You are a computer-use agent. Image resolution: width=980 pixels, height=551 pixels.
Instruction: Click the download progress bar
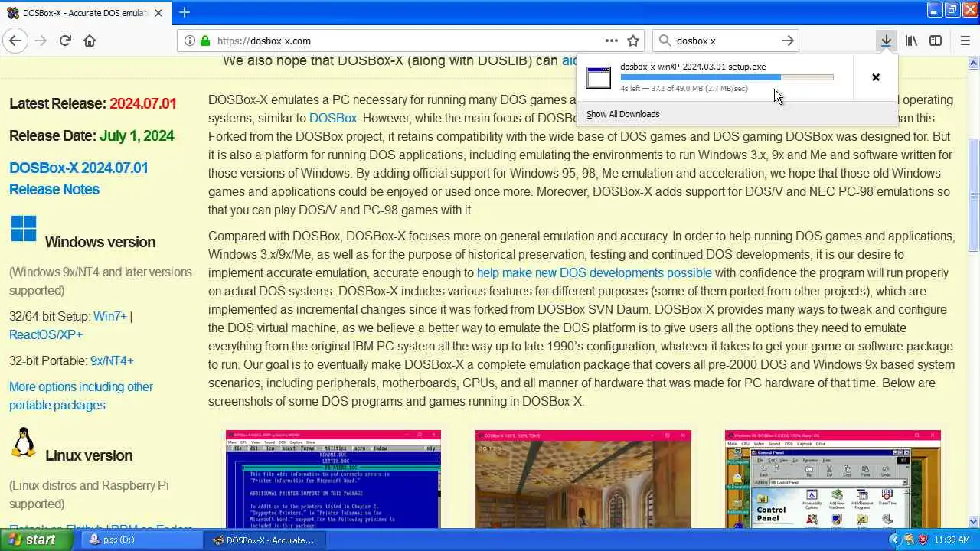[x=727, y=77]
